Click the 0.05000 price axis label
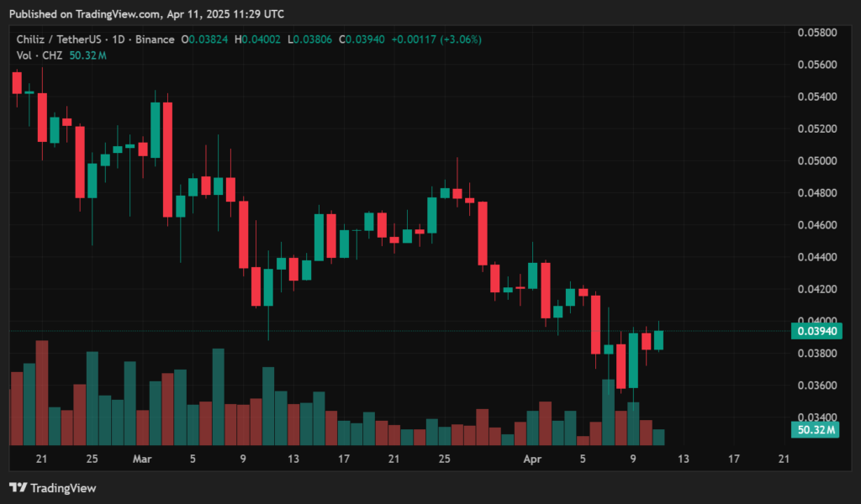861x504 pixels. 816,160
